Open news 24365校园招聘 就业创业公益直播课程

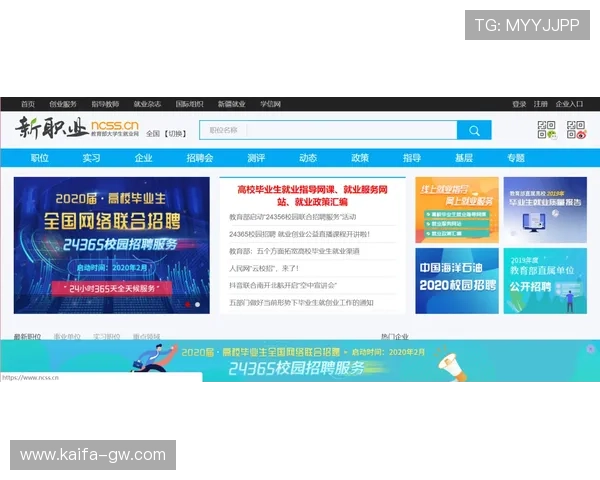point(299,234)
